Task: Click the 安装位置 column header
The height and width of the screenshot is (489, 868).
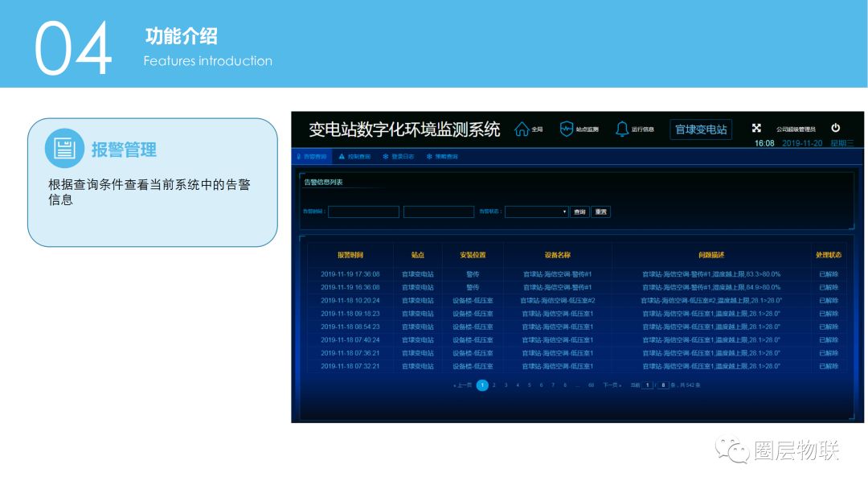Action: (473, 255)
